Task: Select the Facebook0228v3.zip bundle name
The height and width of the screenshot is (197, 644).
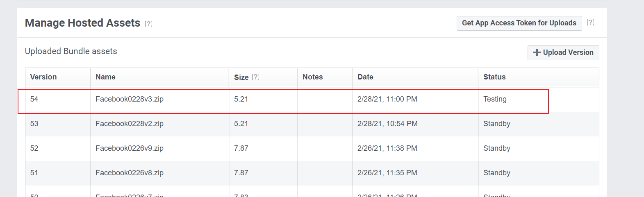Action: click(130, 99)
